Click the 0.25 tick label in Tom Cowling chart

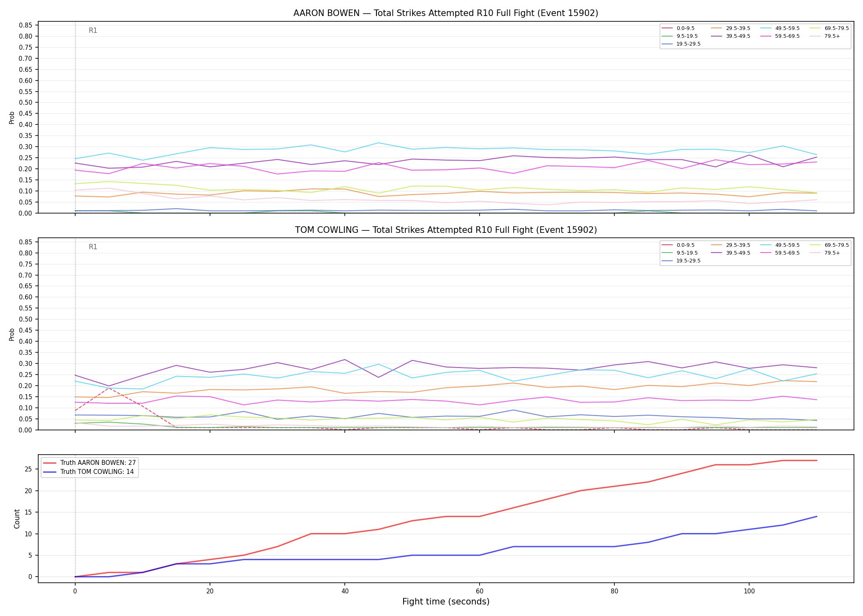(x=26, y=375)
